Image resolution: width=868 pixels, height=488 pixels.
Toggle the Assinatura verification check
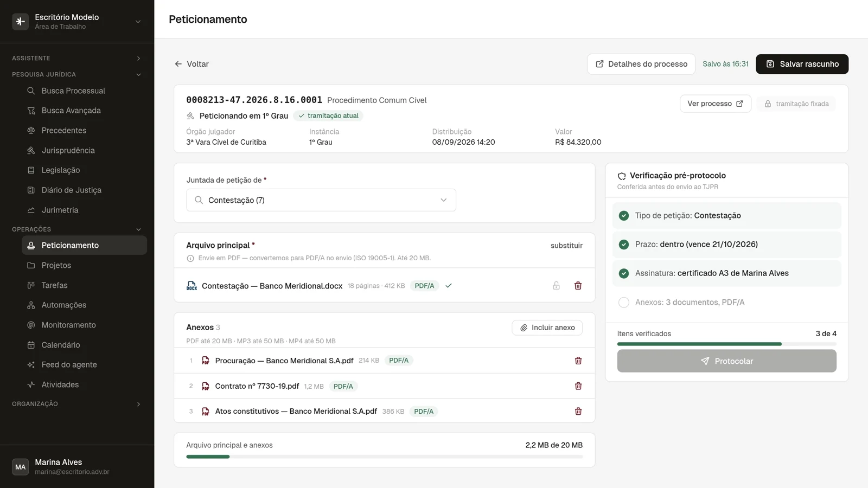[x=624, y=273]
